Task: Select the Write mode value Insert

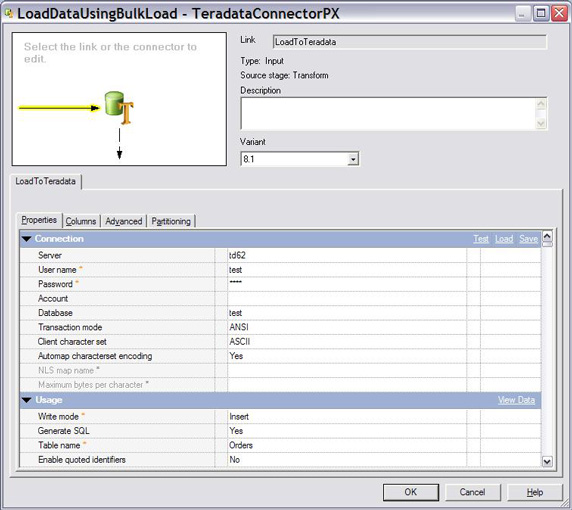Action: (x=347, y=417)
